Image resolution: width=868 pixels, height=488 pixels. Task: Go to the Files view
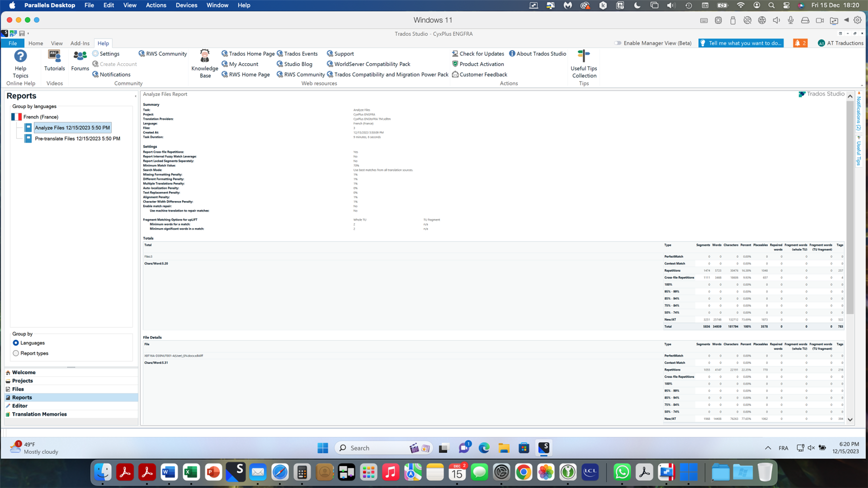[71, 389]
